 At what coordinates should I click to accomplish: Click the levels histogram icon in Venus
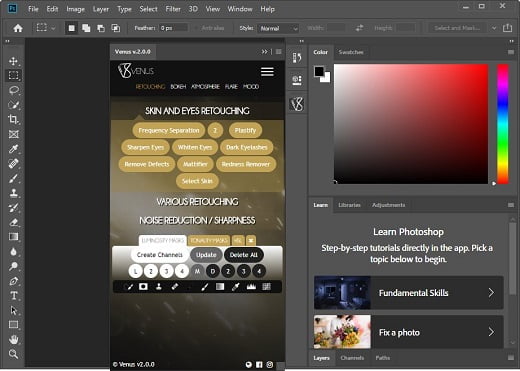(251, 287)
